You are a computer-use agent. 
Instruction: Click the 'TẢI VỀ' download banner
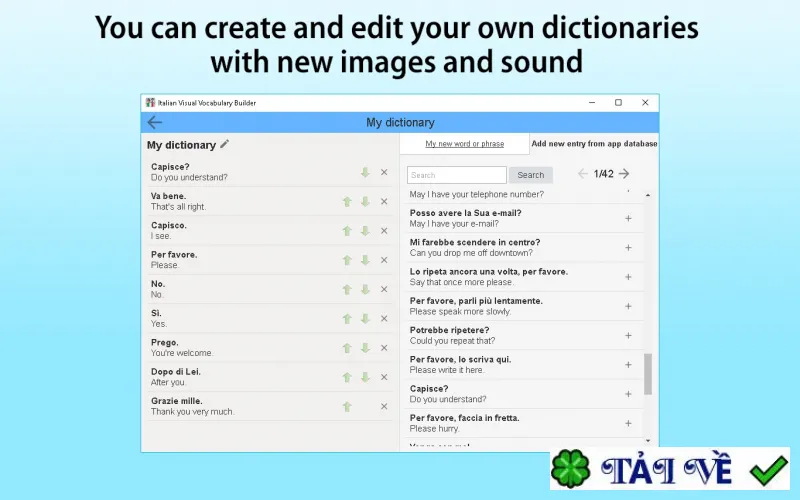(x=670, y=469)
